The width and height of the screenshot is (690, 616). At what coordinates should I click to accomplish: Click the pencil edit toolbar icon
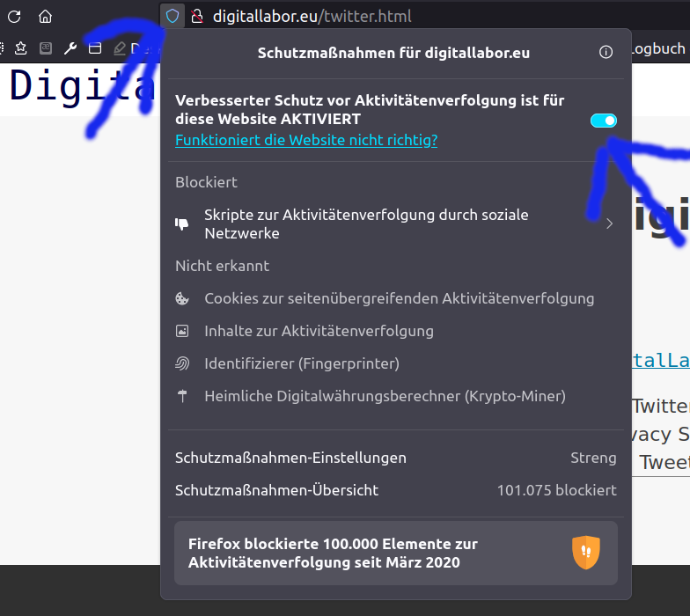click(120, 48)
